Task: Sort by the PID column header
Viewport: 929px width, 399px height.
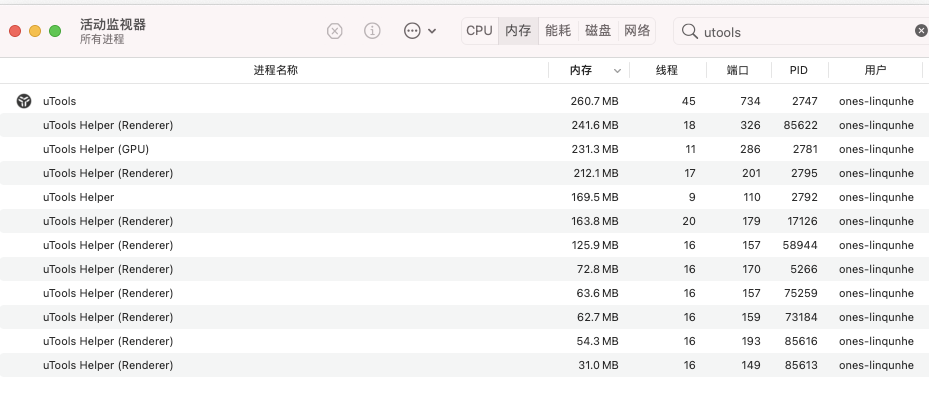Action: click(799, 70)
